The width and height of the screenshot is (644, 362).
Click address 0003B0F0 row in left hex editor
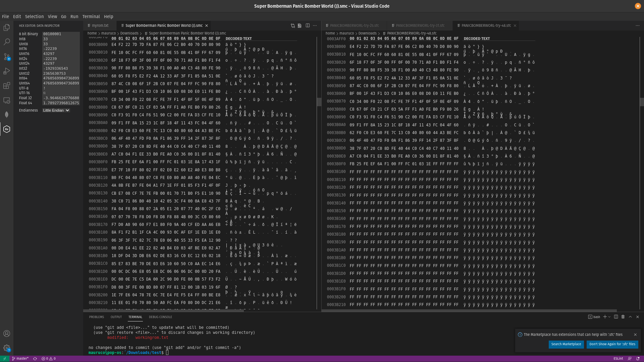click(193, 162)
